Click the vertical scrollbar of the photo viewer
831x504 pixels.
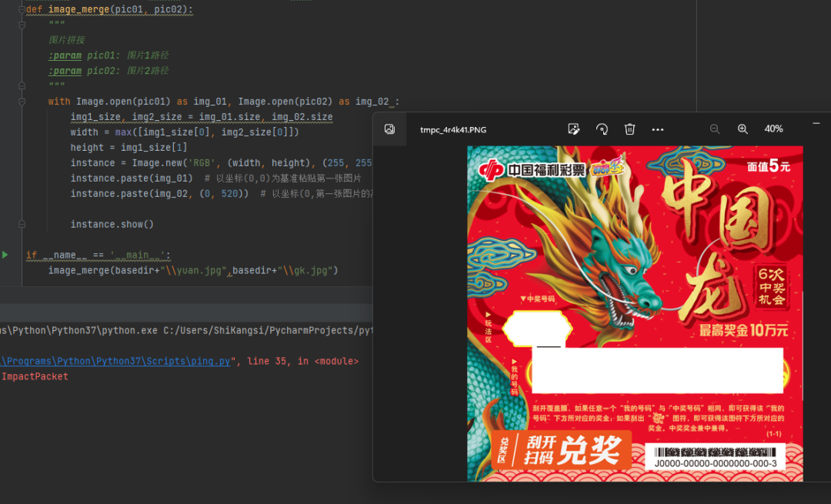coord(803,345)
